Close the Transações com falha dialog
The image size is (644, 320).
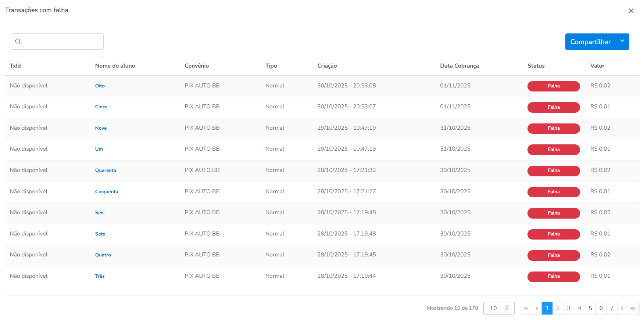click(x=631, y=11)
